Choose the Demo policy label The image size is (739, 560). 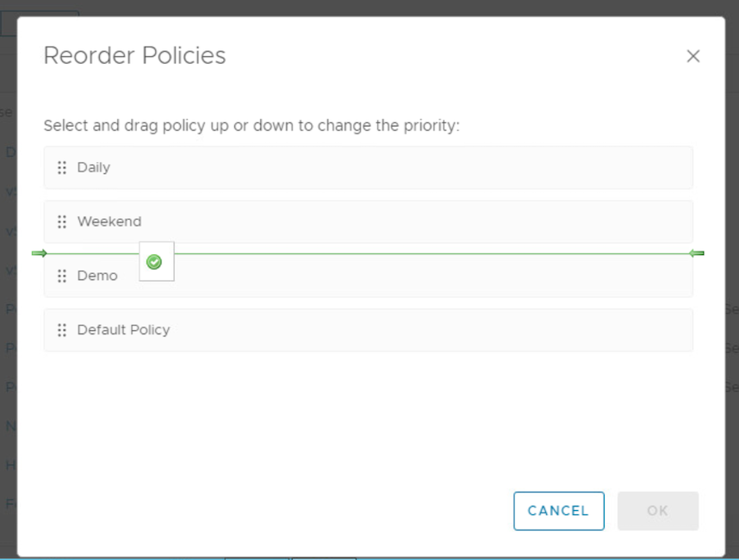97,276
